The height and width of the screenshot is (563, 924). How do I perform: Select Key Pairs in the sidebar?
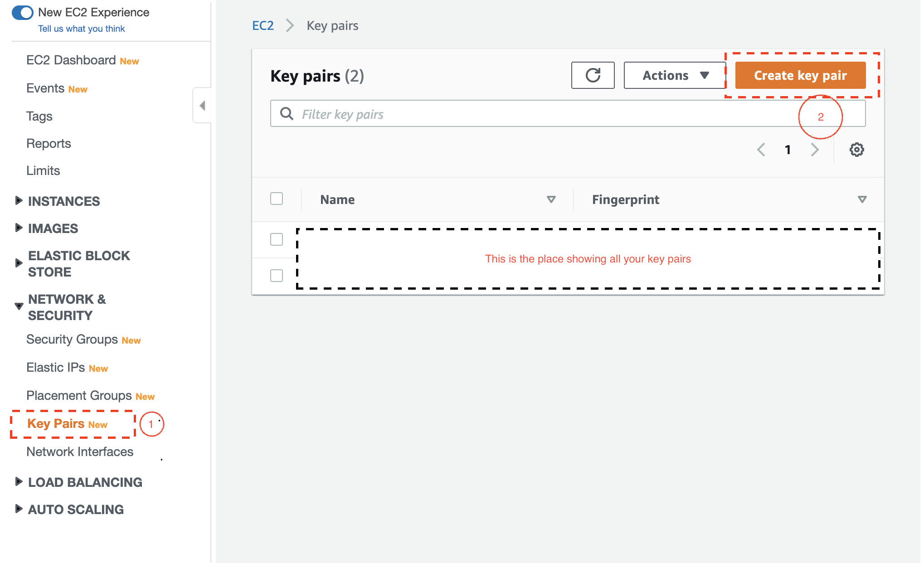[56, 423]
